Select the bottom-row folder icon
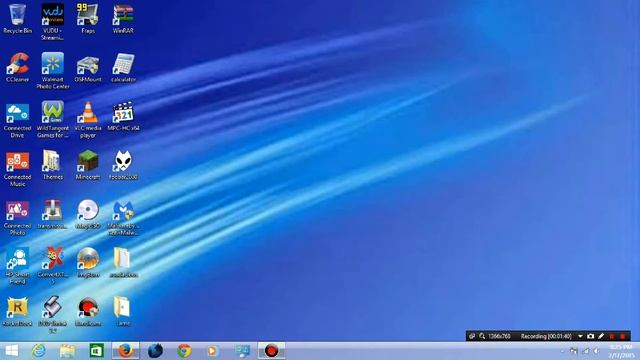This screenshot has width=640, height=360. [123, 311]
